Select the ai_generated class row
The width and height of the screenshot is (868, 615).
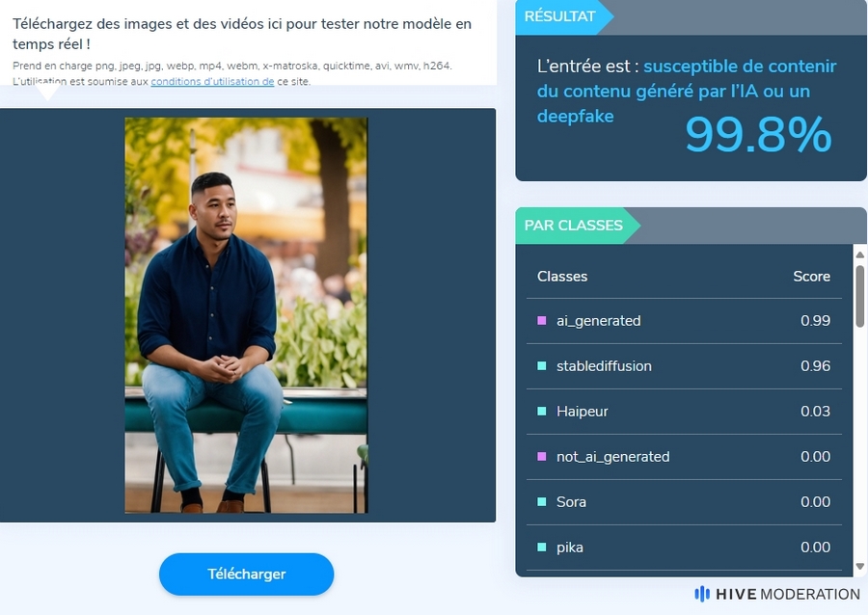(x=684, y=321)
